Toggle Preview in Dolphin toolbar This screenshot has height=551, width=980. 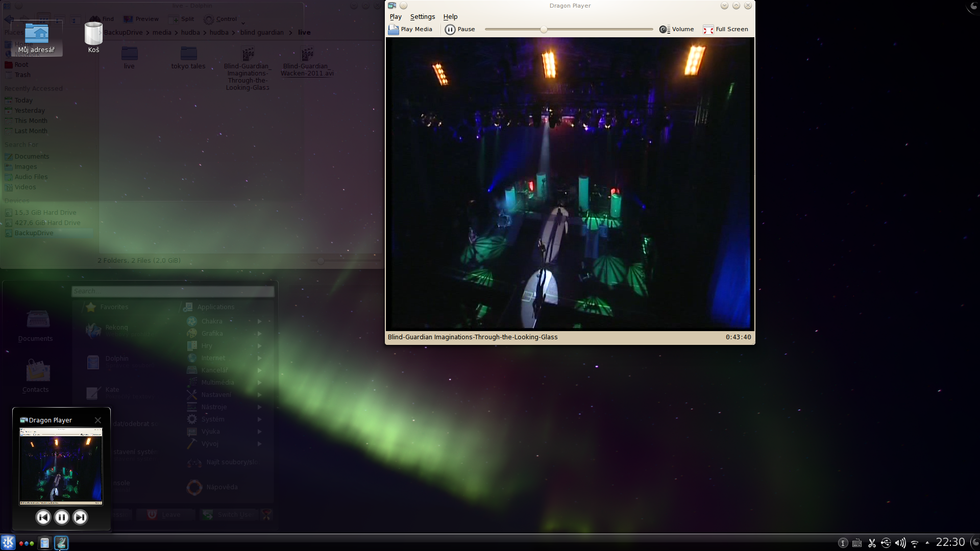point(141,19)
